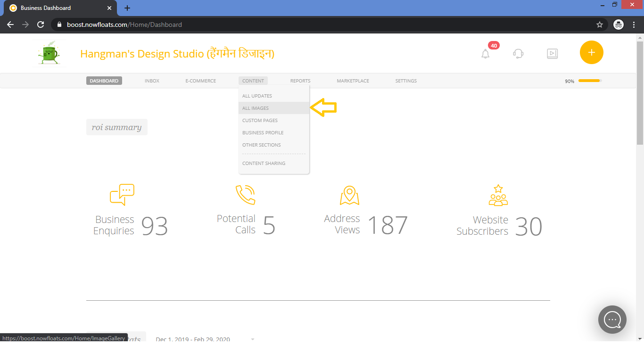
Task: Click the Business Enquiries chat icon
Action: (122, 194)
